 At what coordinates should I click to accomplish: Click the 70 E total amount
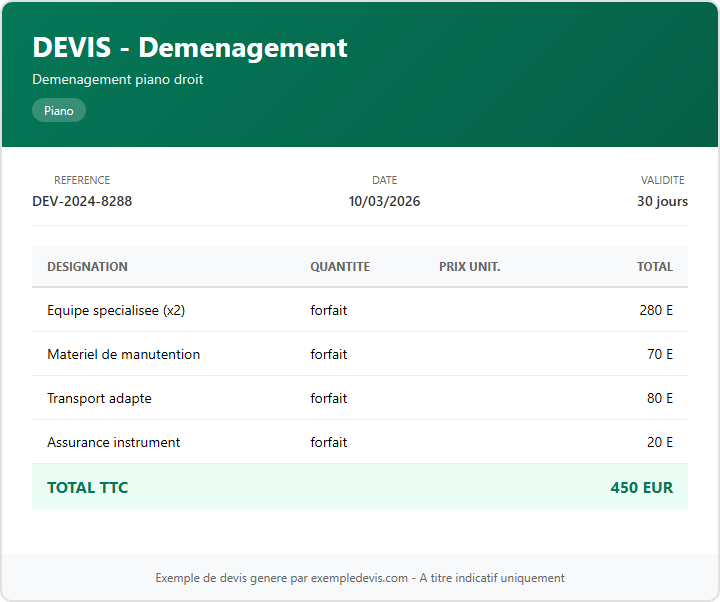point(660,354)
